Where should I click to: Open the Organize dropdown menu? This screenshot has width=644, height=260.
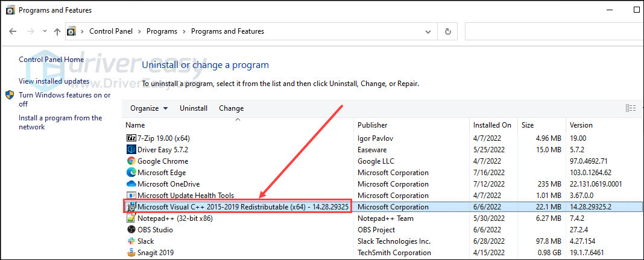coord(149,108)
